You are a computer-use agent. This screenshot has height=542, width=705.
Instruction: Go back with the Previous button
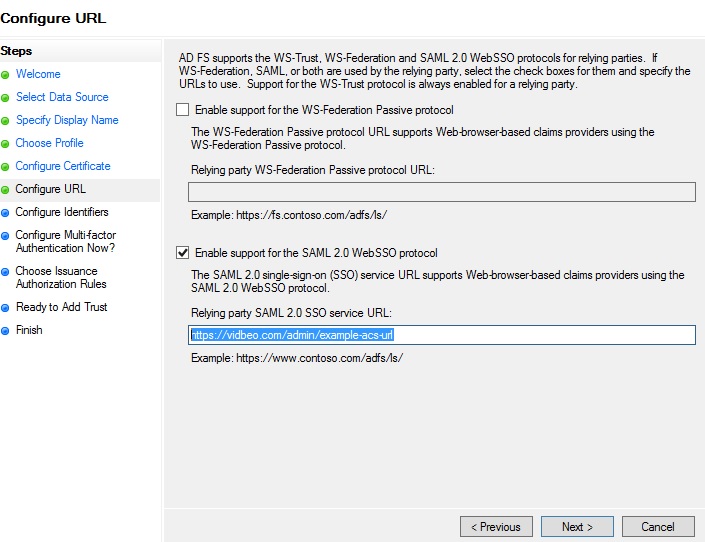coord(495,527)
